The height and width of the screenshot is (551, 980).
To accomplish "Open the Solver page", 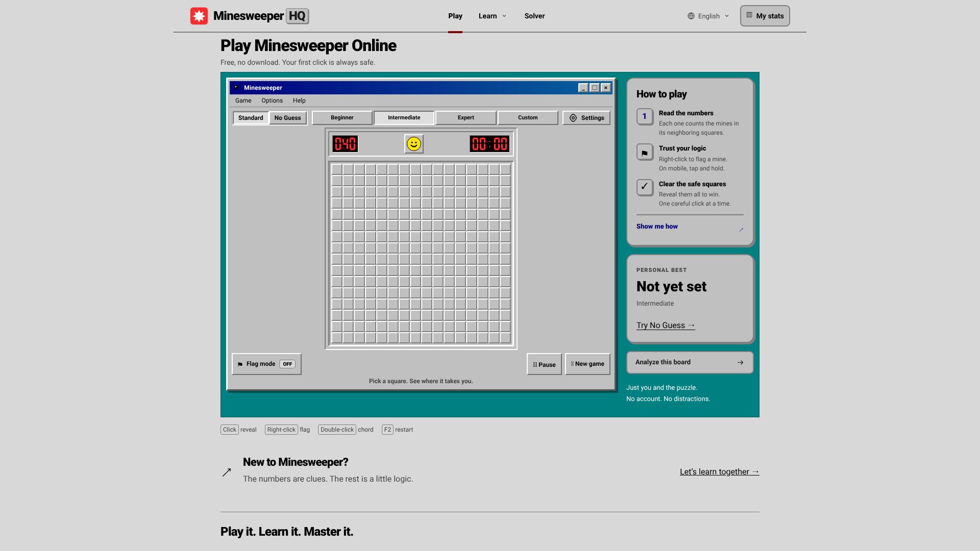I will [x=534, y=16].
